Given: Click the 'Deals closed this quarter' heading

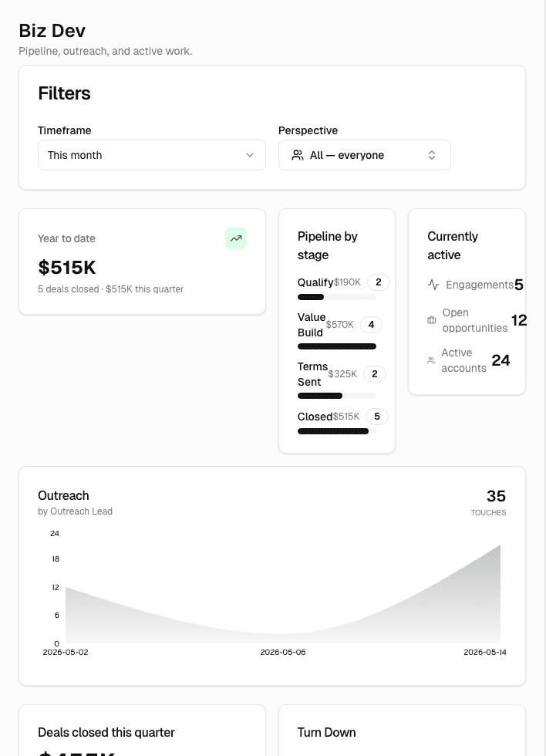Looking at the screenshot, I should (106, 732).
